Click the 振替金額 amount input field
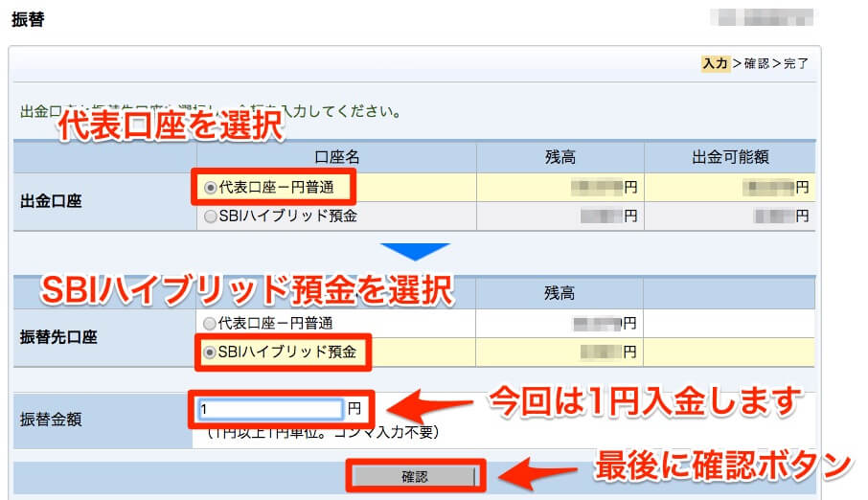This screenshot has width=868, height=500. 271,409
